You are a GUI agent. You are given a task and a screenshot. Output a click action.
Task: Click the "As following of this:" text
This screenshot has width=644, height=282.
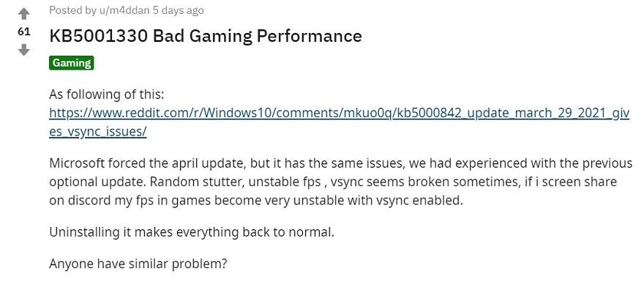point(107,94)
